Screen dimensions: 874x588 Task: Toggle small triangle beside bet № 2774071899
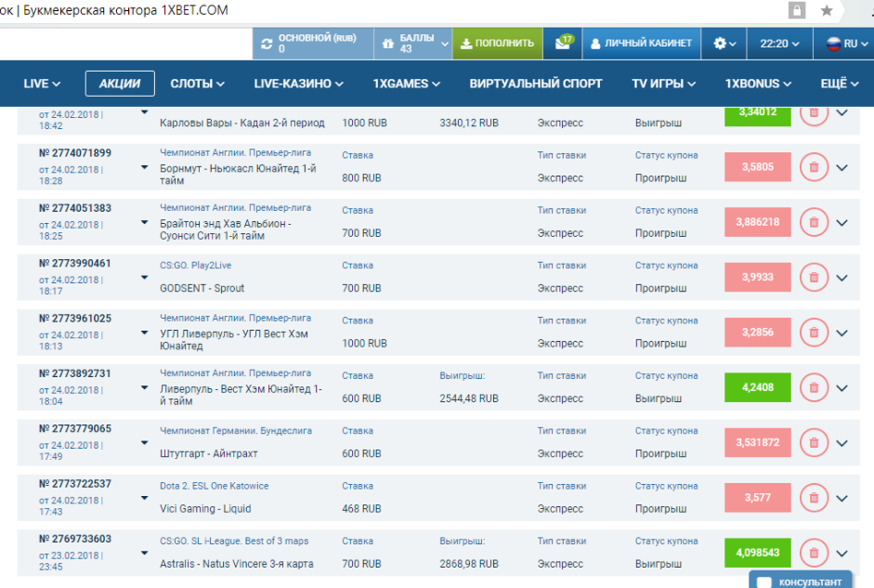tap(144, 167)
